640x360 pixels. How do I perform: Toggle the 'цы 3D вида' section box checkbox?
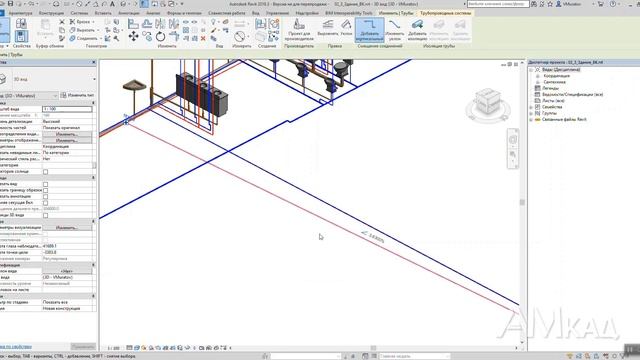click(45, 216)
